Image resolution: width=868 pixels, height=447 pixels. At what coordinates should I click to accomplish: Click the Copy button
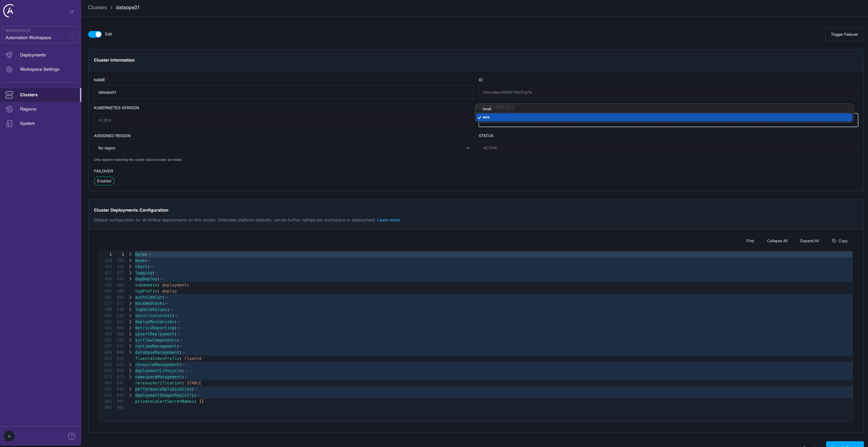[x=839, y=241]
